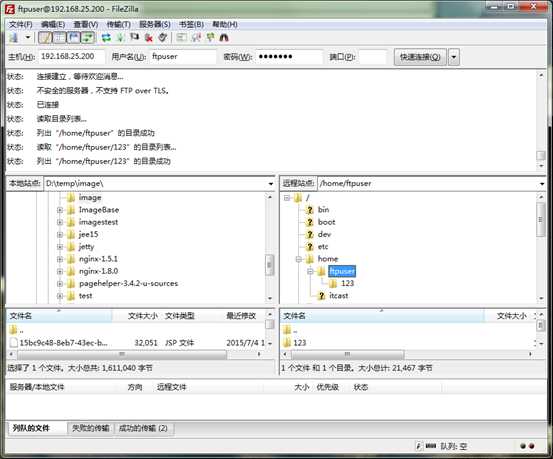Open the 书签(B) menu
553x459 pixels.
(192, 24)
